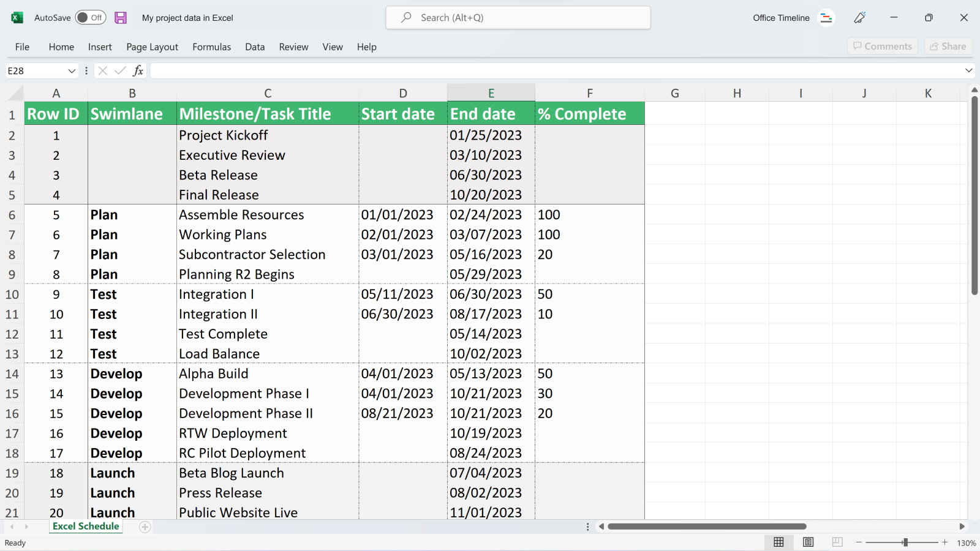Switch to Normal view in the status bar
The image size is (980, 551).
coord(779,542)
